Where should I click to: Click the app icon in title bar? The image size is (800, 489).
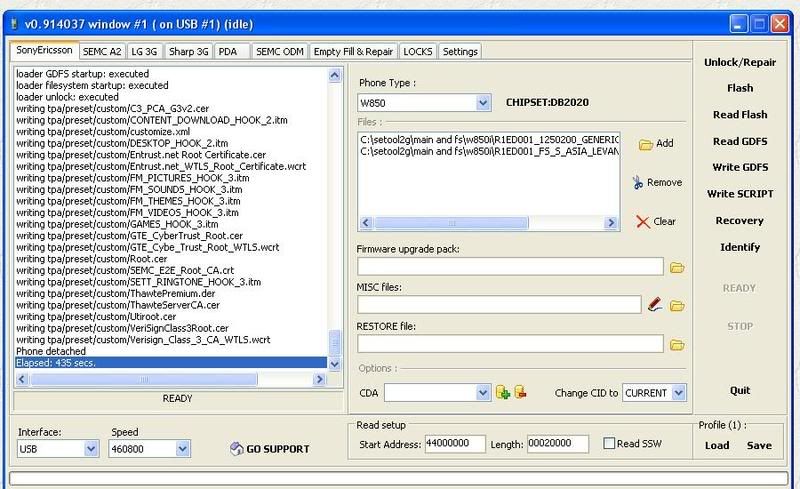(x=14, y=24)
